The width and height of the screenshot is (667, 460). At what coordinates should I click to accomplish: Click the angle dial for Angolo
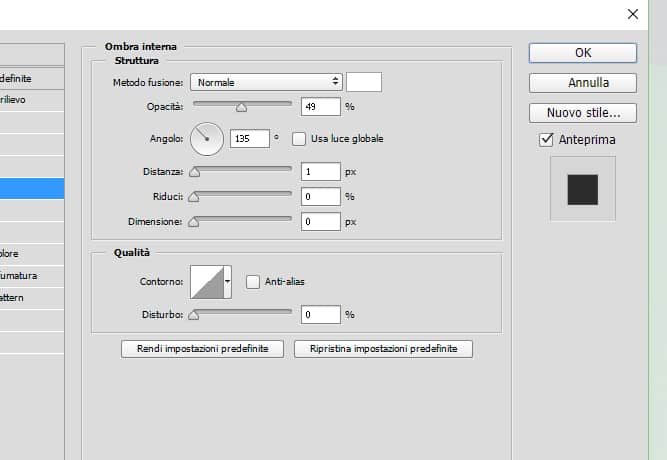pos(207,139)
